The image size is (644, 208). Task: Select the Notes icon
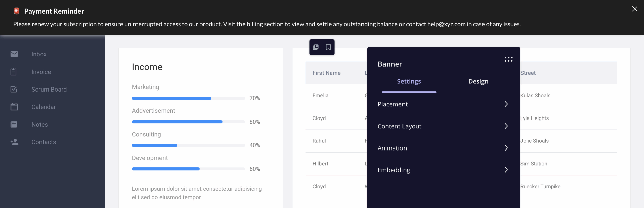coord(14,124)
